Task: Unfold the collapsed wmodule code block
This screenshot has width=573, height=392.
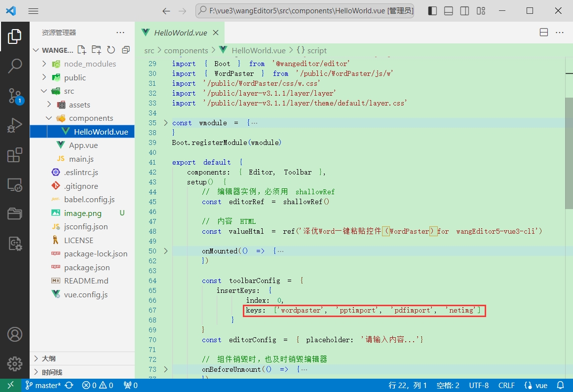Action: tap(166, 123)
